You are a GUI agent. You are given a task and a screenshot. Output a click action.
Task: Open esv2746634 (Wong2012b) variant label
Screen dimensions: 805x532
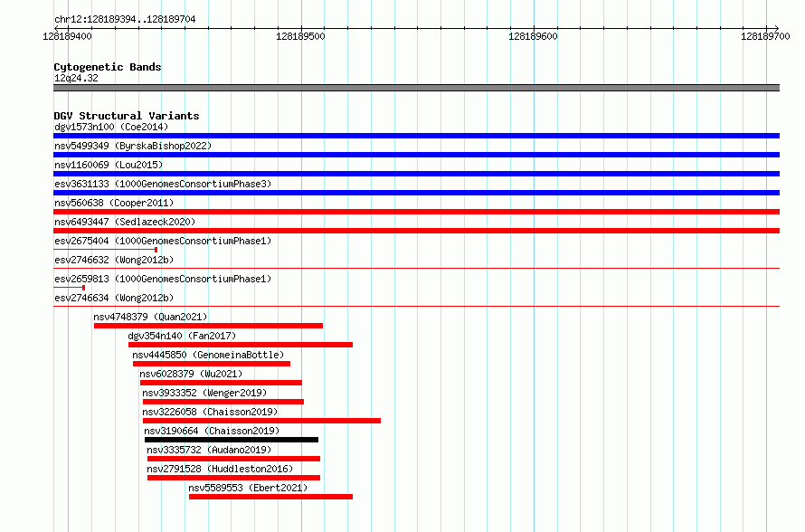(114, 298)
